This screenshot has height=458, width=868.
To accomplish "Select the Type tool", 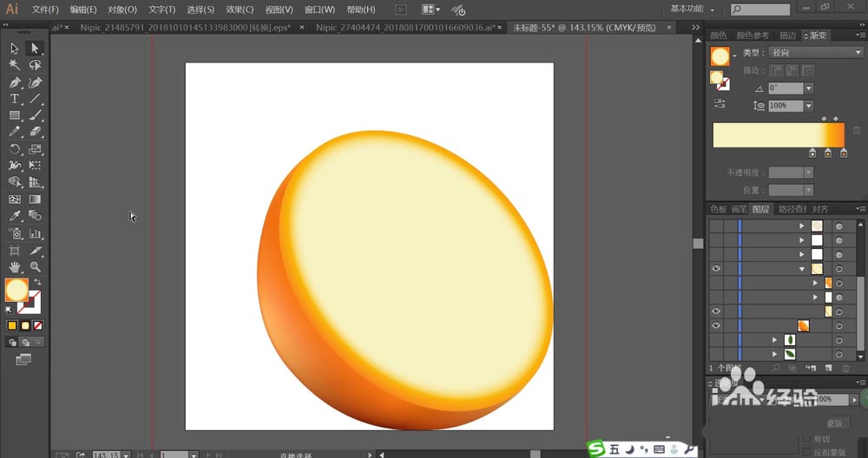I will tap(15, 99).
